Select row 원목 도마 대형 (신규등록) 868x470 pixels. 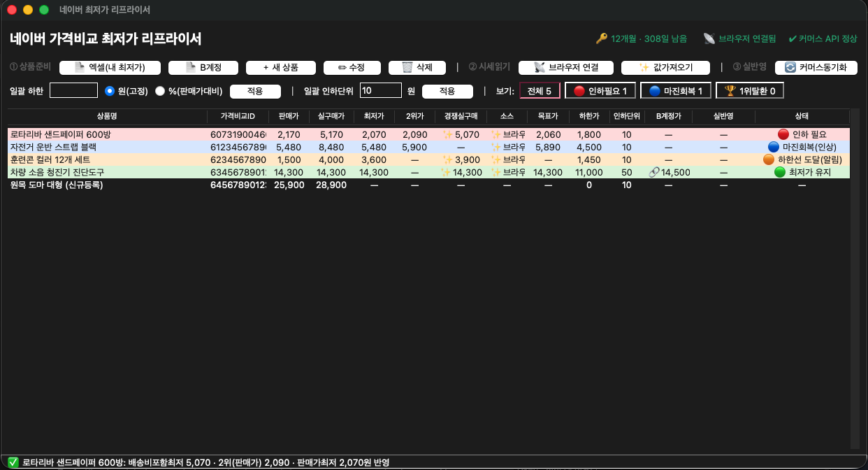pyautogui.click(x=428, y=185)
